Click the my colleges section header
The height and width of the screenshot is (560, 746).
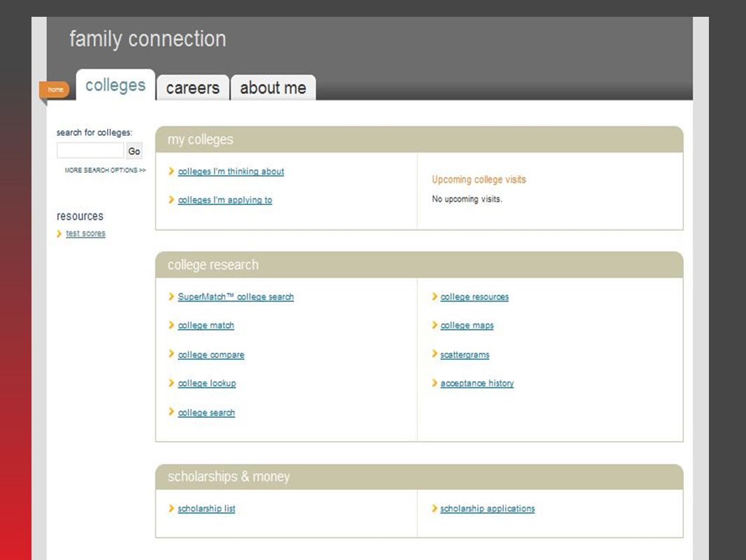(419, 139)
